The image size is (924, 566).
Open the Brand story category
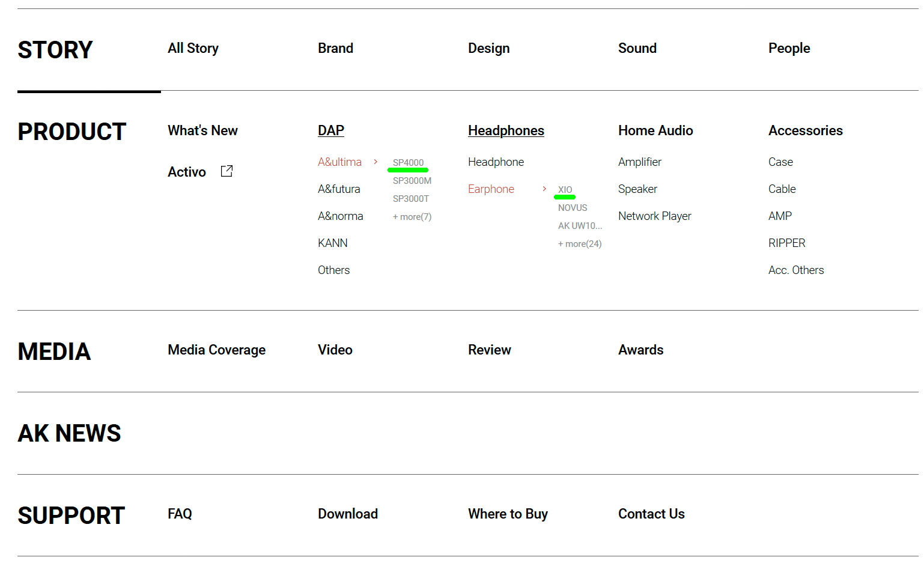click(335, 48)
